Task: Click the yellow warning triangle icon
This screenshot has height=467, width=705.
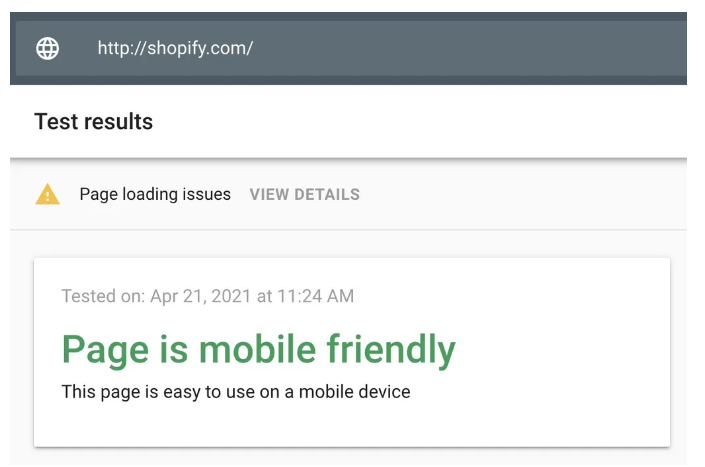Action: pos(47,195)
